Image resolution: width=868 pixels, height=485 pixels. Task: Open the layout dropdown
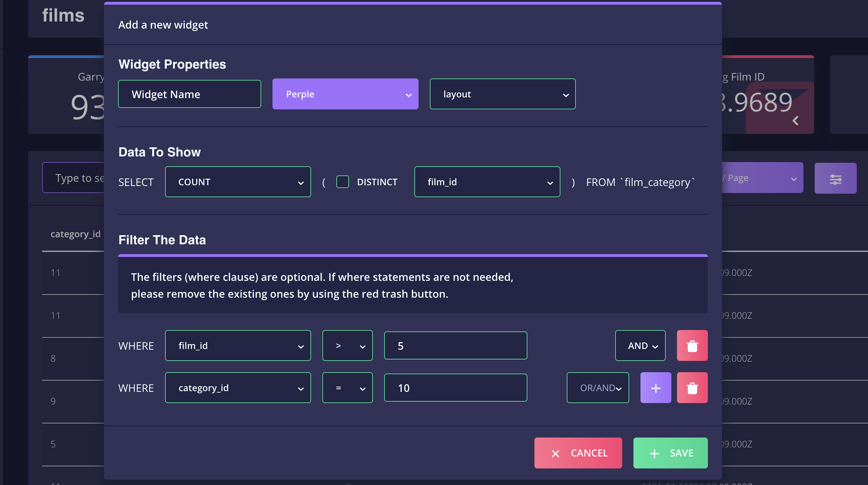503,94
